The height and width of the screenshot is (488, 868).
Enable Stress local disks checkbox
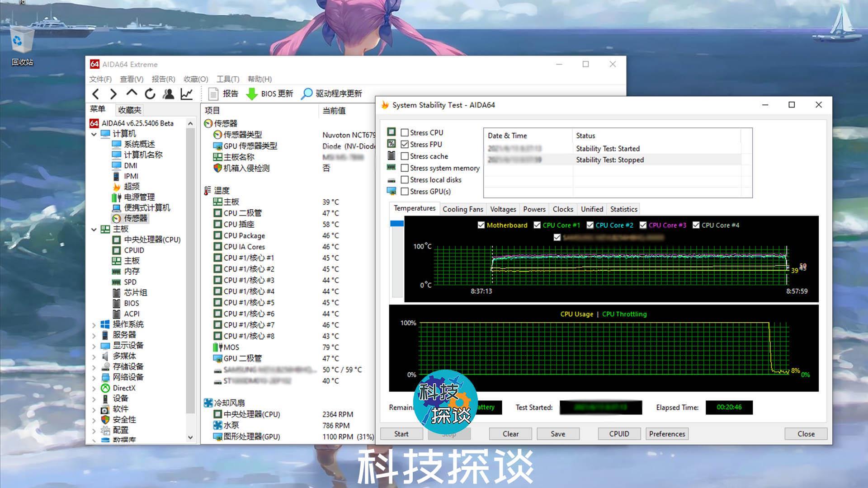coord(405,179)
